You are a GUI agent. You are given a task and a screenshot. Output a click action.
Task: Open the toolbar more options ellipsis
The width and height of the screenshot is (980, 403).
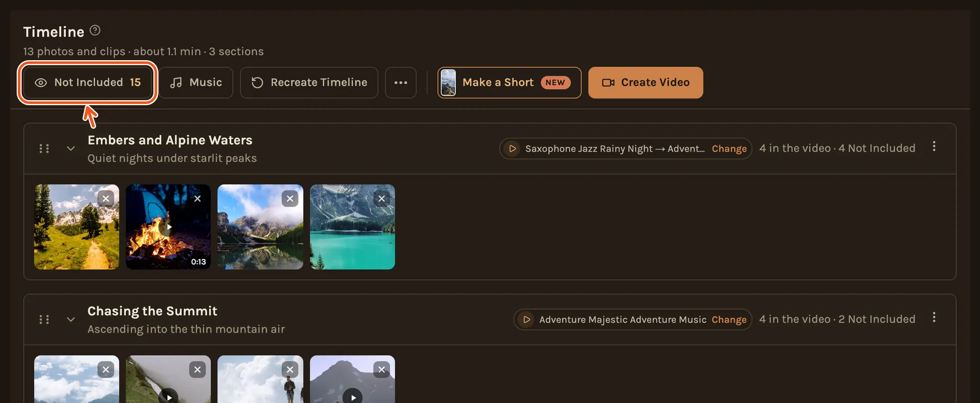[401, 82]
